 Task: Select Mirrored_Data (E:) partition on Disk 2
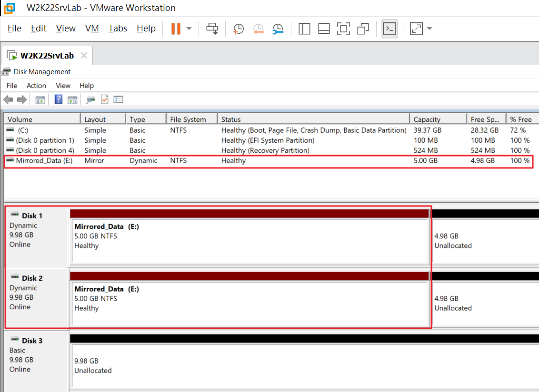[x=250, y=299]
